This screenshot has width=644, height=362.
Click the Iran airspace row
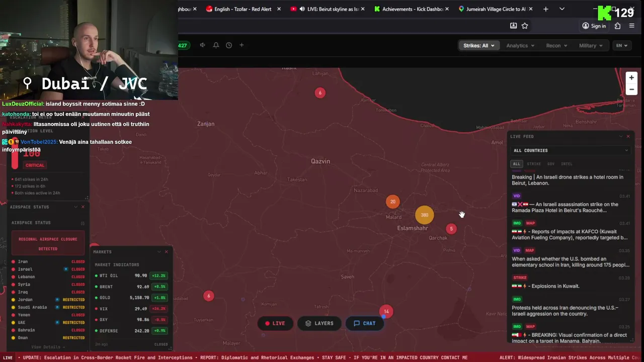[48, 261]
